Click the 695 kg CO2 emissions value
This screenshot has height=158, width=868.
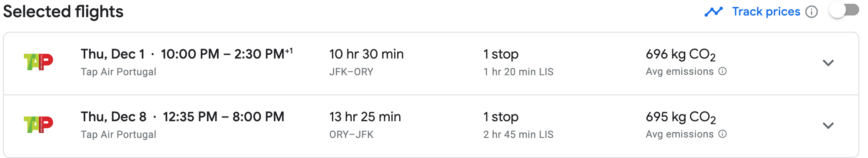(681, 117)
